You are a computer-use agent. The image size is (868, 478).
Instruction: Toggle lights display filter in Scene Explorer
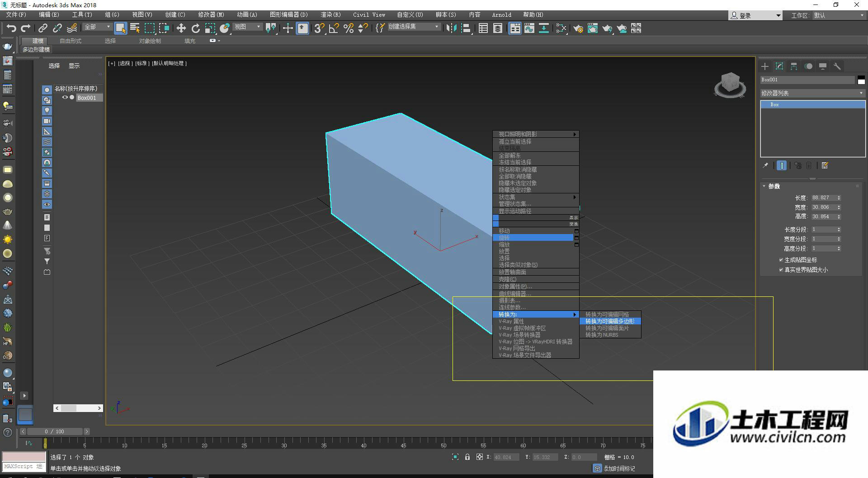pos(47,111)
